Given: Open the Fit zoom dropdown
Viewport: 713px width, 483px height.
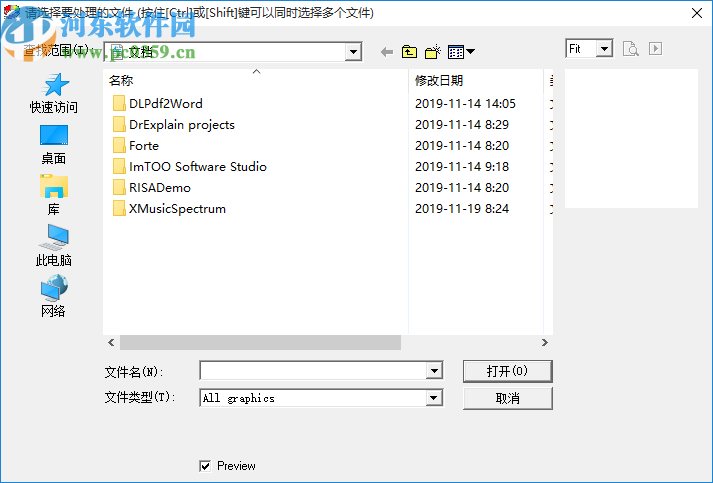Looking at the screenshot, I should (604, 49).
